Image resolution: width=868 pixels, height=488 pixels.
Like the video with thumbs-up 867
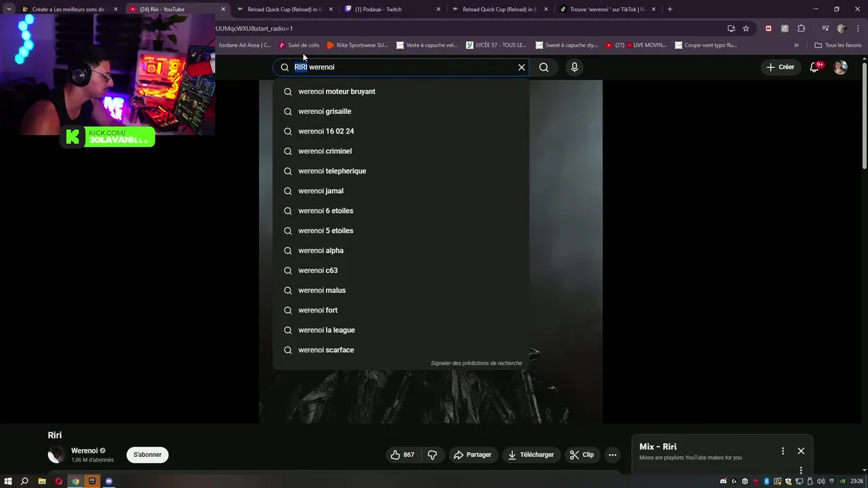click(x=403, y=455)
